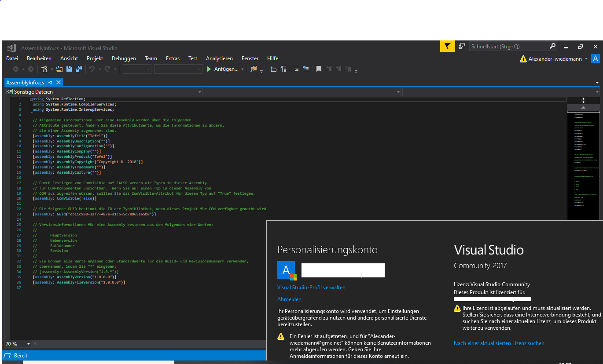Click the New Project toolbar icon
Screen dimensions: 603x364
[44, 69]
